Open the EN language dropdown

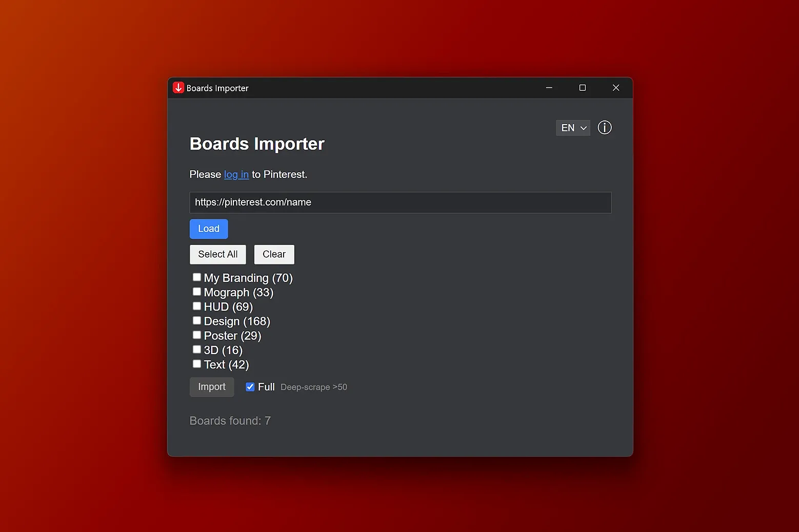tap(573, 128)
